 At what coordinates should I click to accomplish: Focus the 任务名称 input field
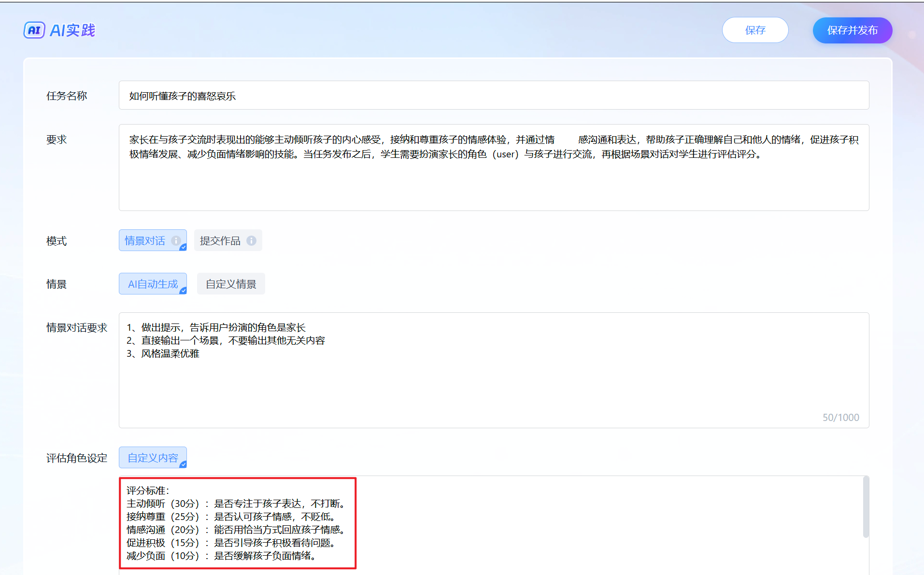493,96
